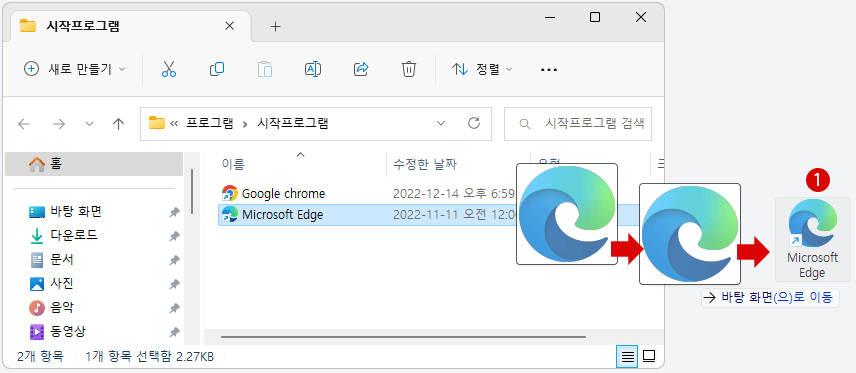
Task: Click the 1개 항목 선택함 2.27KB status
Action: pos(150,357)
